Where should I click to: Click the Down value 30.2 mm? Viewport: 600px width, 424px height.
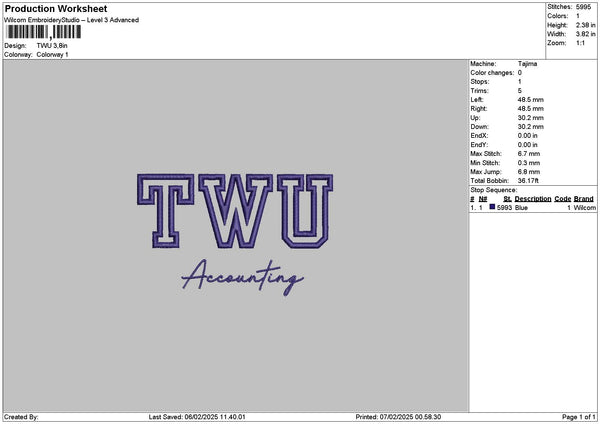531,127
